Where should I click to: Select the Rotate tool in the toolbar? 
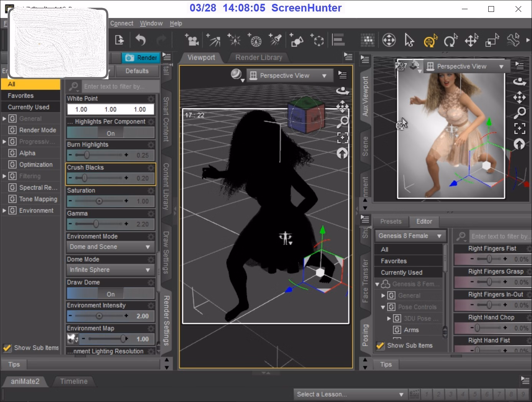(451, 40)
